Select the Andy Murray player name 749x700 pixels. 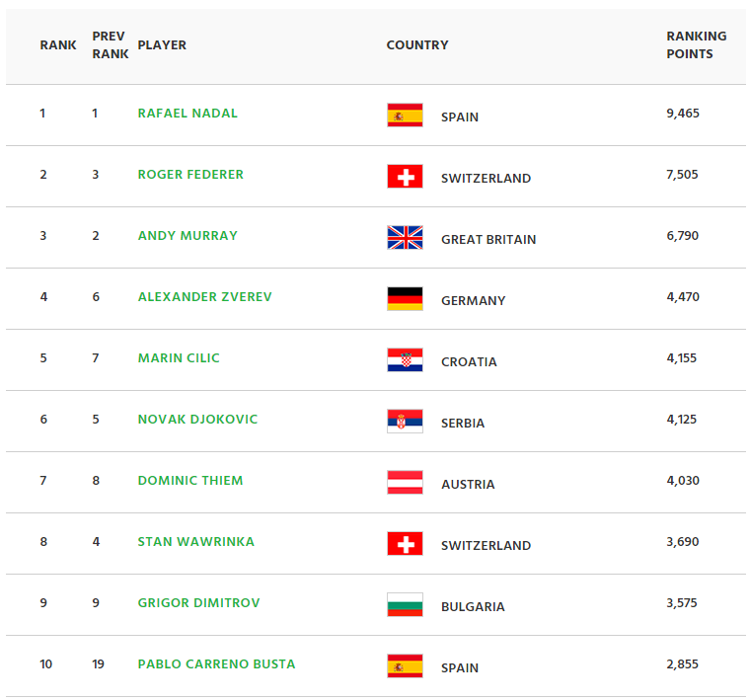(187, 236)
